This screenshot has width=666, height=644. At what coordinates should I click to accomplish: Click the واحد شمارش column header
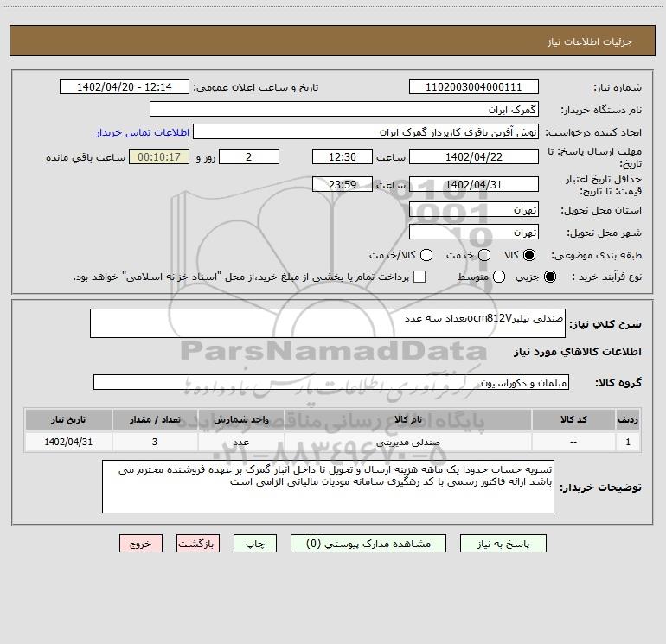click(x=240, y=419)
